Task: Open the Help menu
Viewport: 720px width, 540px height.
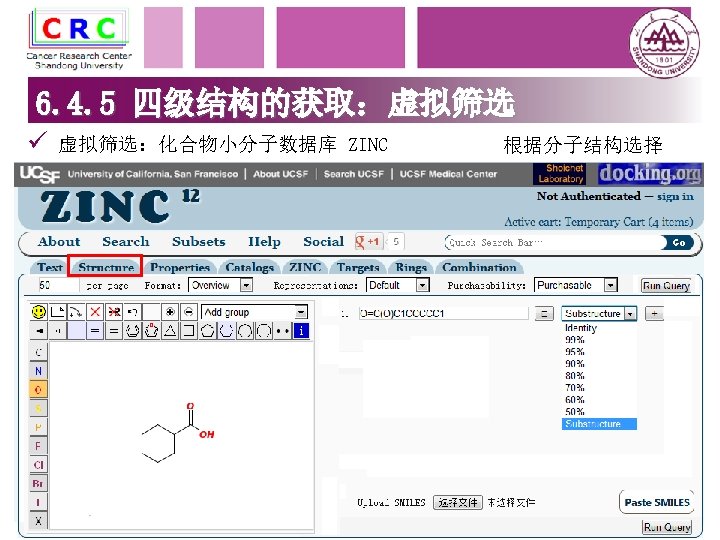Action: pos(264,242)
